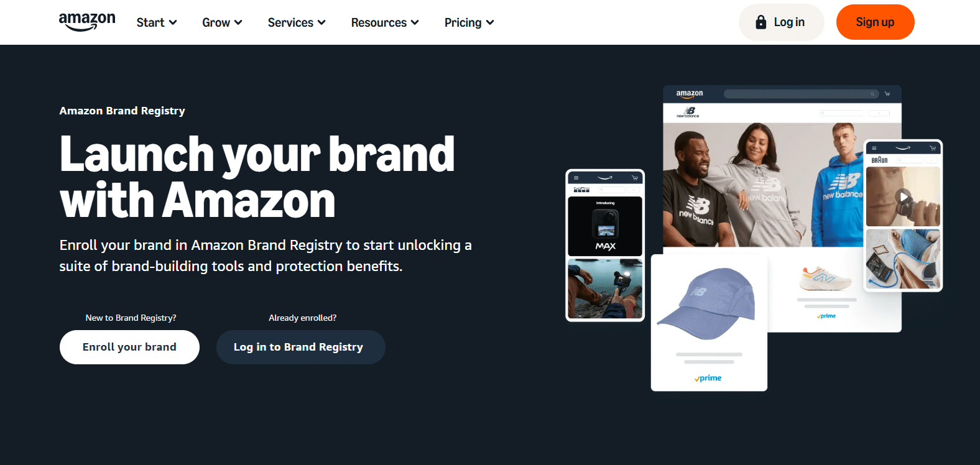The height and width of the screenshot is (465, 980).
Task: Click the prime badge under the blue cap
Action: click(708, 378)
